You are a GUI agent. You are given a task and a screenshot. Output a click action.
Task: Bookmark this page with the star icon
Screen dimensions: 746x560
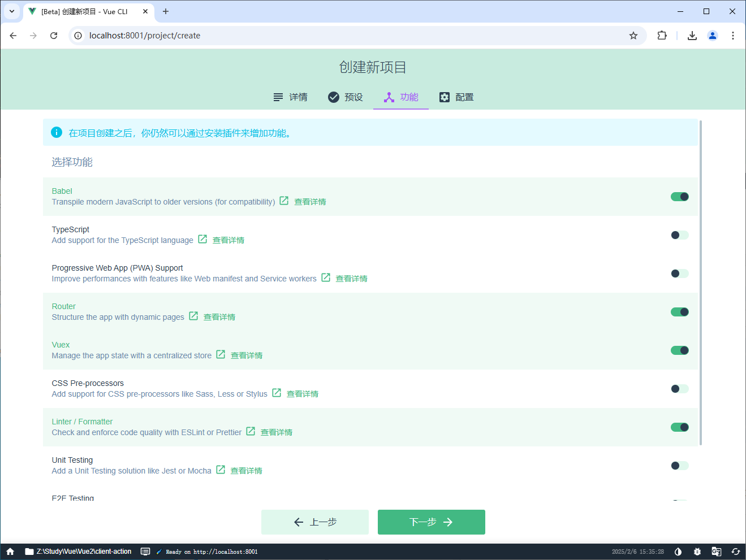point(633,36)
